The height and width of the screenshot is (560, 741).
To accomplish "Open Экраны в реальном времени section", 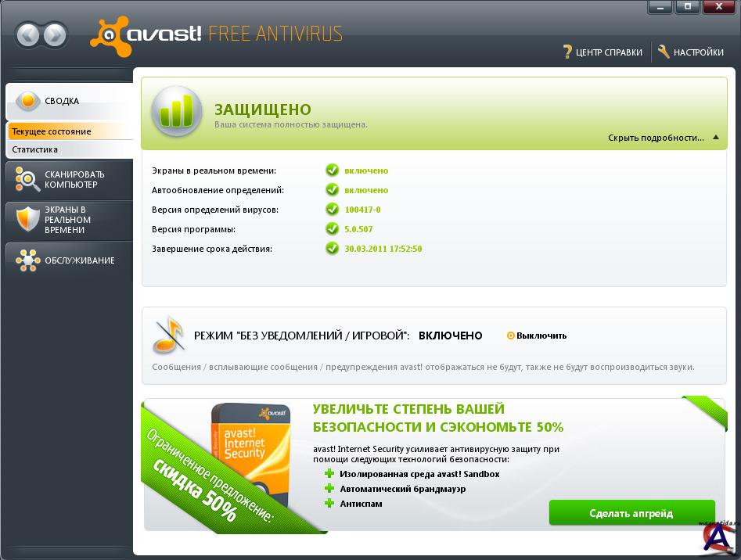I will (70, 220).
